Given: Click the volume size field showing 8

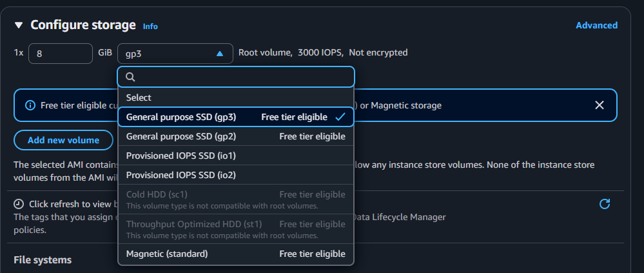Looking at the screenshot, I should tap(61, 54).
